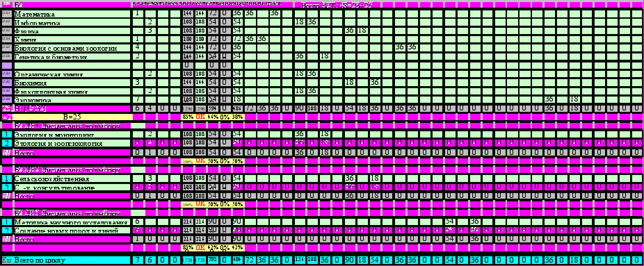Image resolution: width=644 pixels, height=266 pixels.
Task: Click the Физколлоидная химия discipline cell
Action: point(72,92)
